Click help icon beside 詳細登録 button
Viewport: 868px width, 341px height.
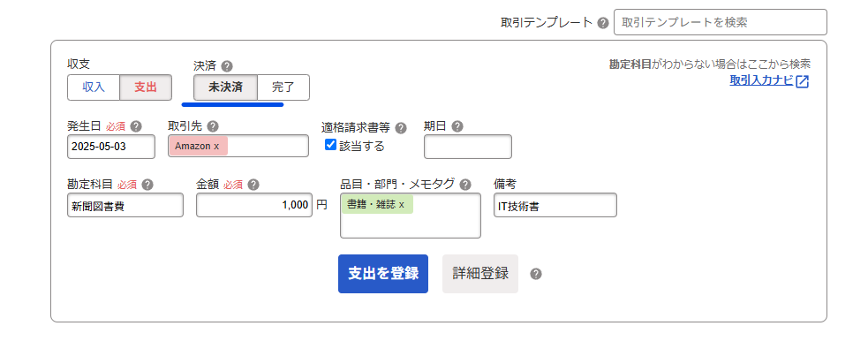[535, 274]
